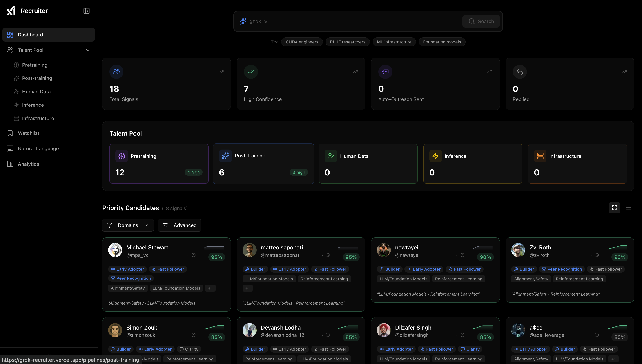Click the Advanced filters button
Screen dimensions: 642x364
pos(179,225)
